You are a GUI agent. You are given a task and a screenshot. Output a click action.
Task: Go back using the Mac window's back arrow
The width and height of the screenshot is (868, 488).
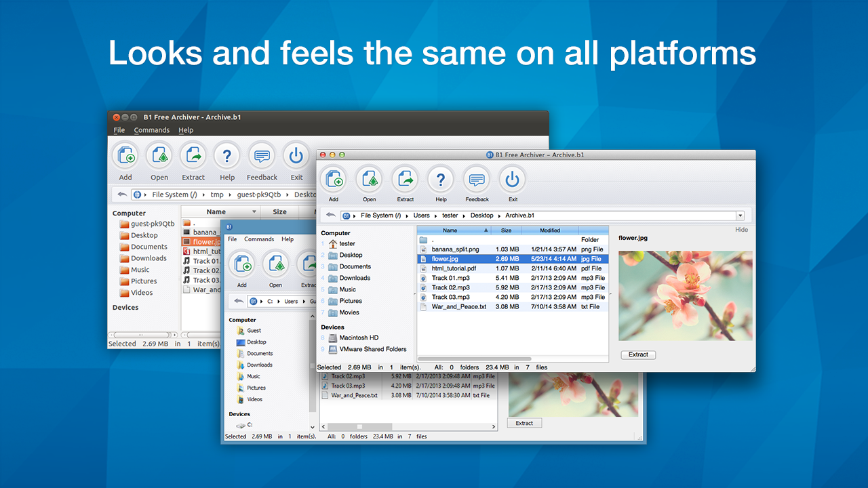pyautogui.click(x=330, y=215)
